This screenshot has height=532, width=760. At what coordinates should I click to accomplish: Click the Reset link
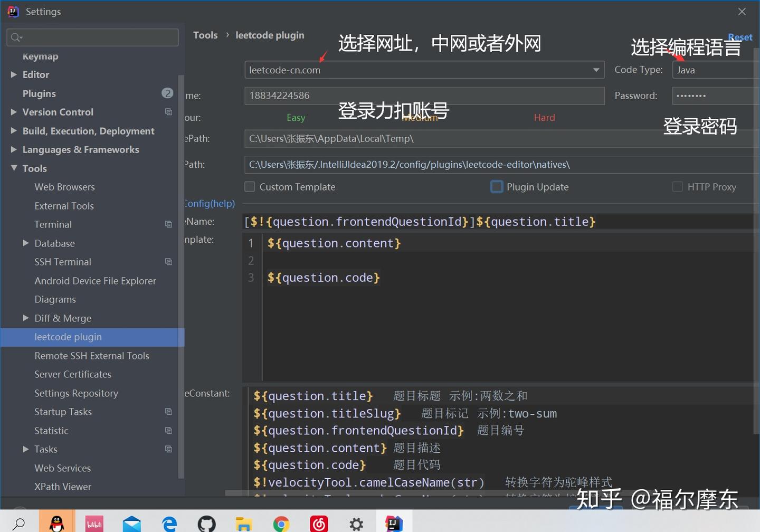point(740,37)
